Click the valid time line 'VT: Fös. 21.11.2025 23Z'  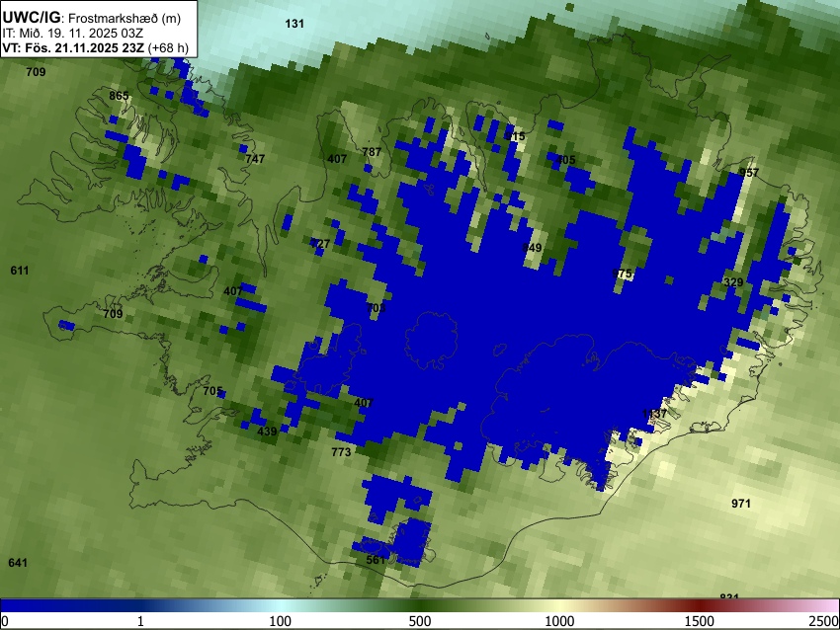[x=73, y=47]
